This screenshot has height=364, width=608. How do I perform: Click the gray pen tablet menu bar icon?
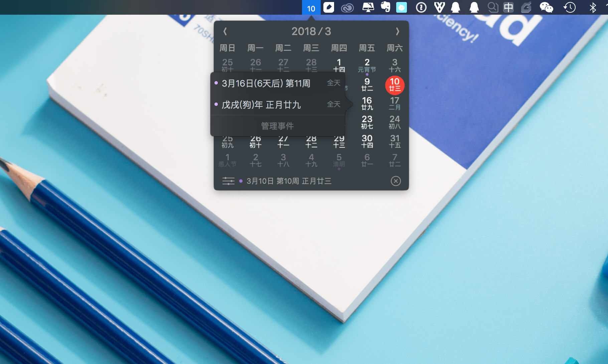point(526,7)
